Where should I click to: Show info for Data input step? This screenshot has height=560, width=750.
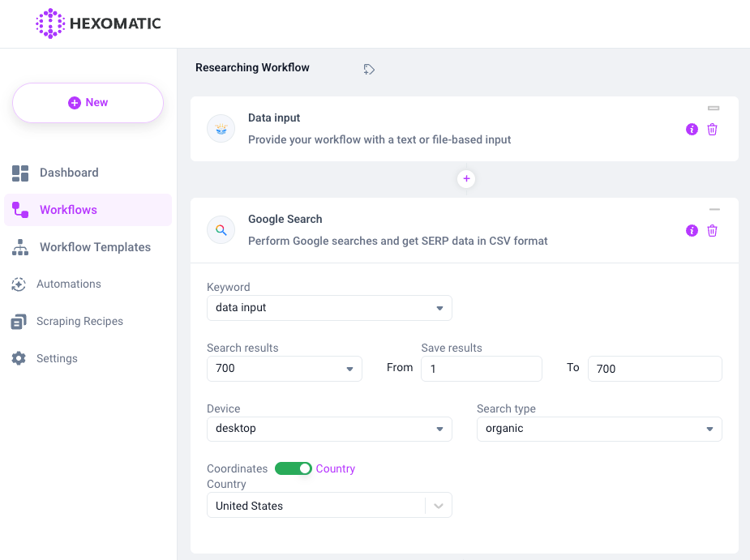pyautogui.click(x=692, y=130)
